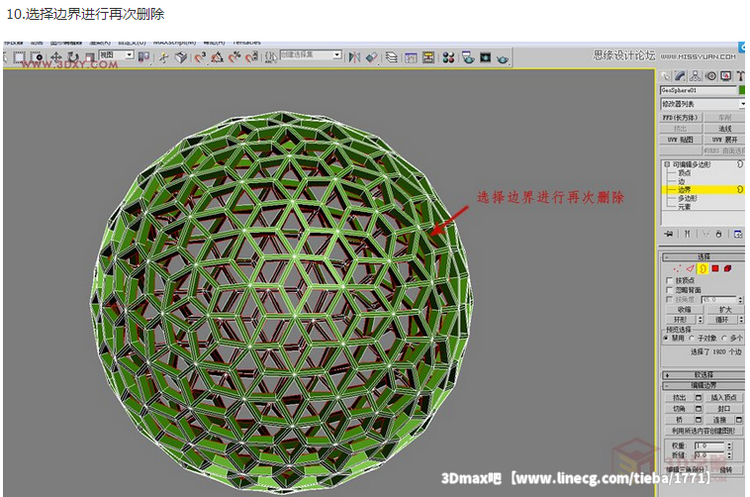
Task: Click the Configure Modifier Sets icon
Action: (738, 234)
